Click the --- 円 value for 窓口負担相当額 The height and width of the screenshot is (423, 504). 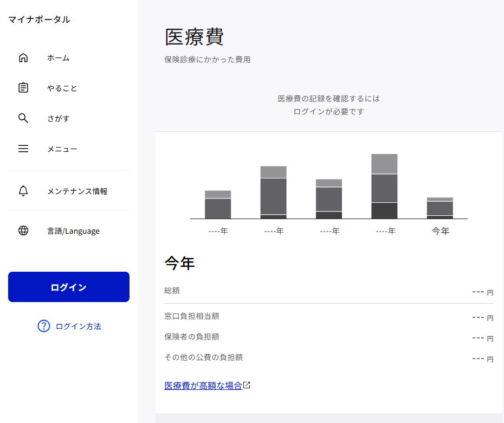click(483, 318)
